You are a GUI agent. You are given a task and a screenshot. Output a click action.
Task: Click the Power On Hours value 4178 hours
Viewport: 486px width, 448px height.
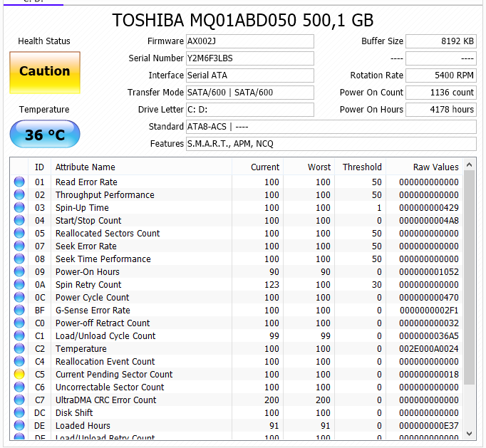440,110
